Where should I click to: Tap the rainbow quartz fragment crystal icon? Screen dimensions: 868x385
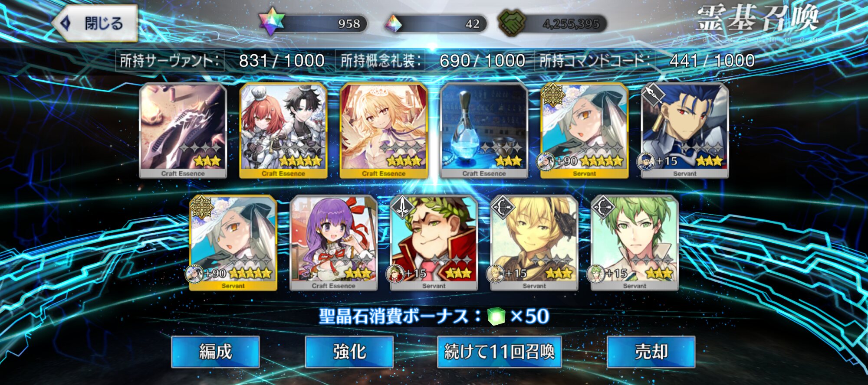click(394, 24)
